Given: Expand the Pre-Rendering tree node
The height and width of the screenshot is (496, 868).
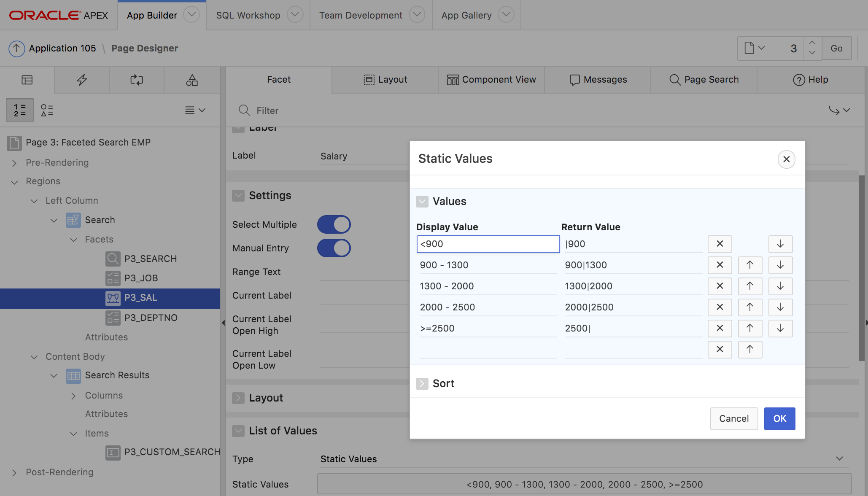Looking at the screenshot, I should [14, 163].
